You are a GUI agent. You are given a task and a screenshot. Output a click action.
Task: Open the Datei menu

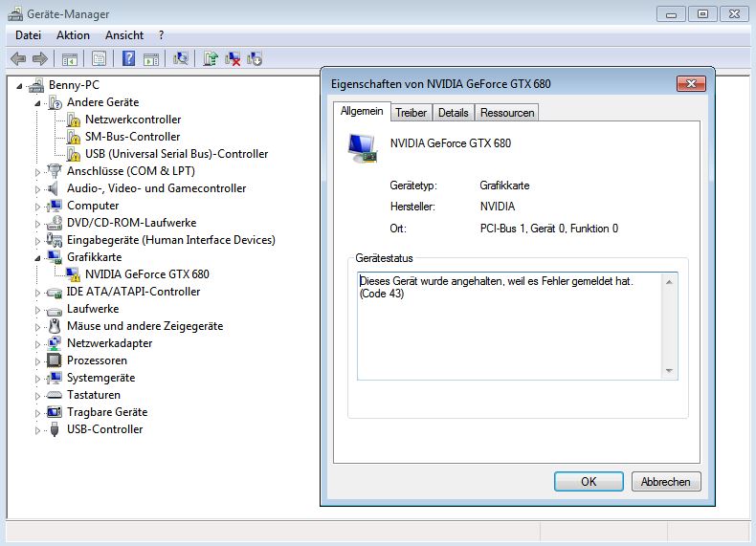click(x=28, y=35)
